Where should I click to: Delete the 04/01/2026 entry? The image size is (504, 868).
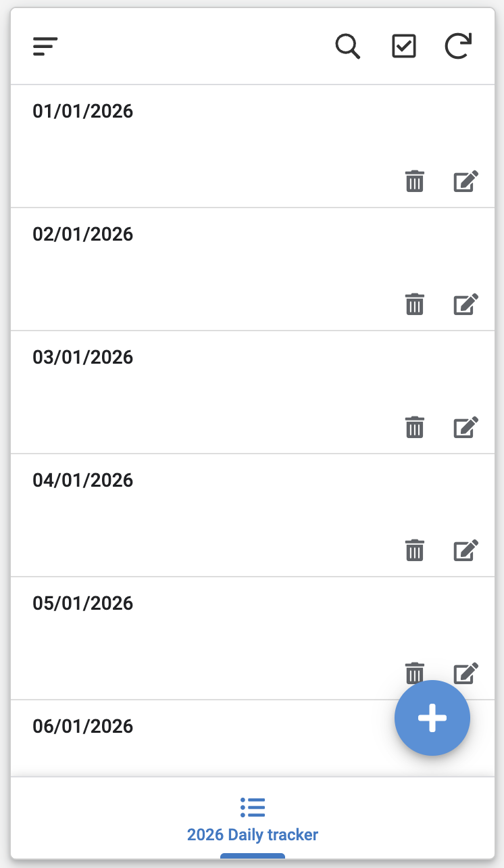pos(414,550)
